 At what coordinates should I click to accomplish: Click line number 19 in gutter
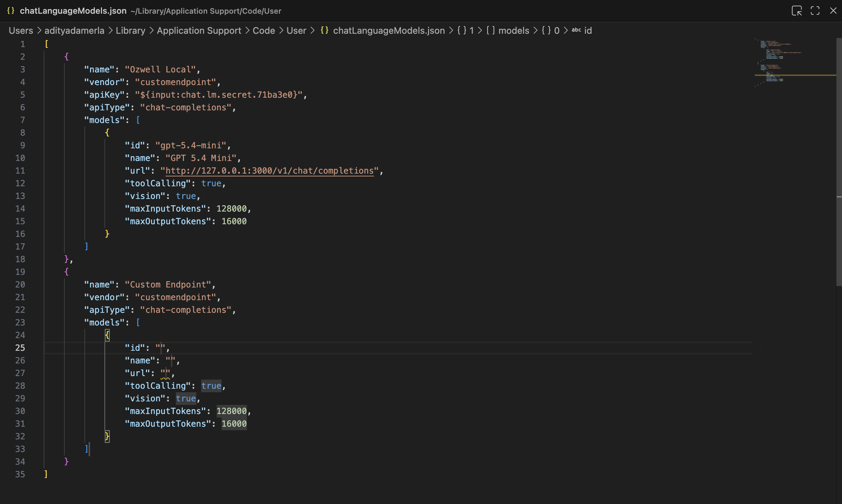click(x=20, y=272)
